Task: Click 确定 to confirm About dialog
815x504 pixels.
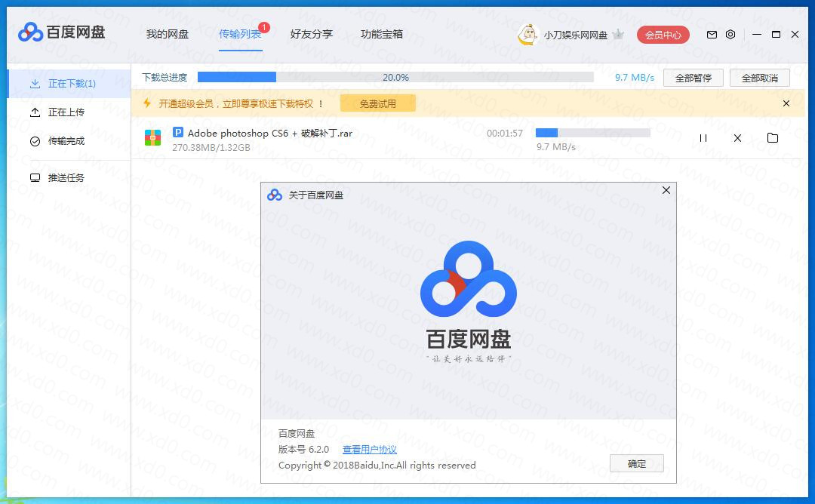Action: (x=637, y=463)
